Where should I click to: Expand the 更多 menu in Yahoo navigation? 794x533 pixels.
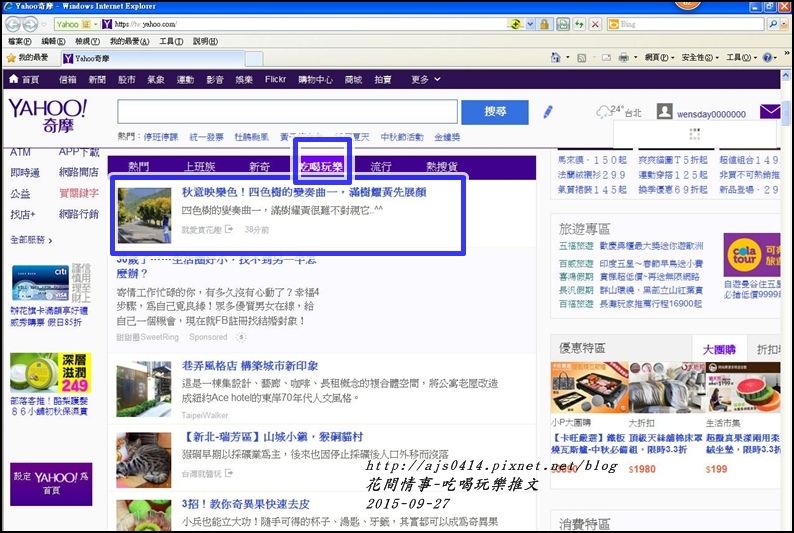coord(426,79)
